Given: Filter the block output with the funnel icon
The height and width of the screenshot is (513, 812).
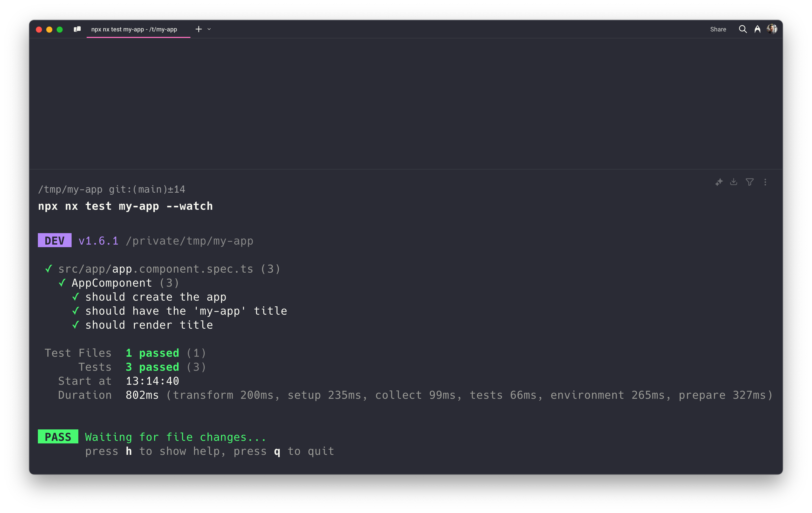Looking at the screenshot, I should point(749,182).
